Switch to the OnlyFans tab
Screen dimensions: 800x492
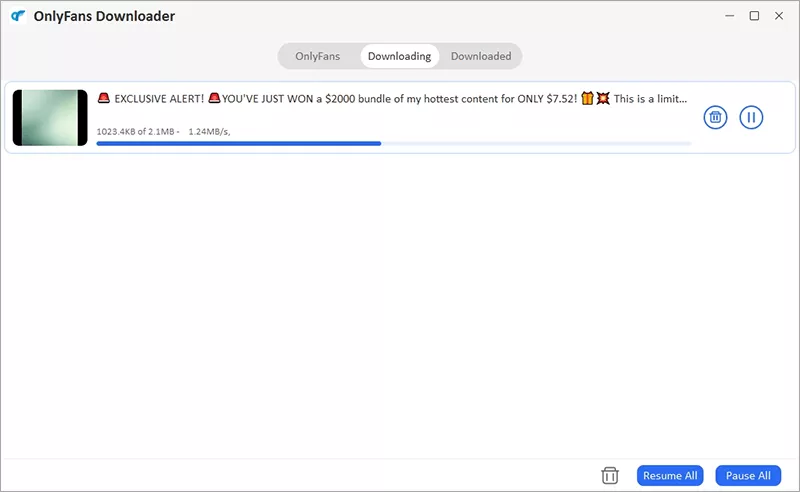(317, 56)
